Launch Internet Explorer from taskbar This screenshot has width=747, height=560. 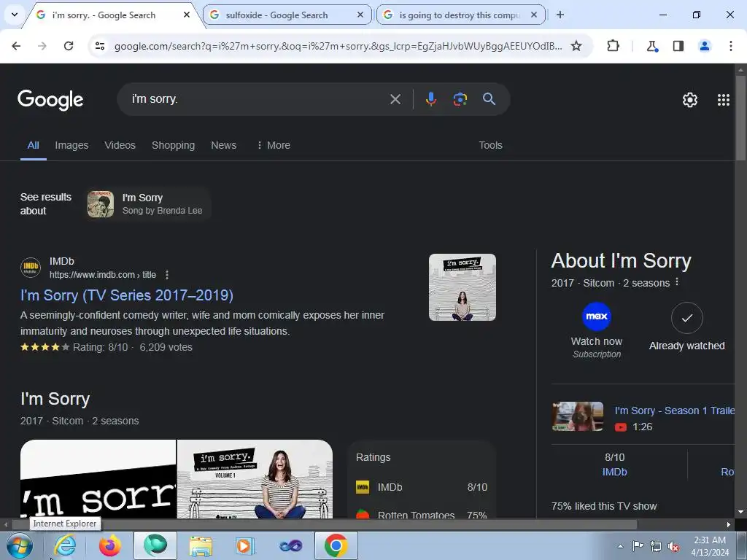pos(65,545)
